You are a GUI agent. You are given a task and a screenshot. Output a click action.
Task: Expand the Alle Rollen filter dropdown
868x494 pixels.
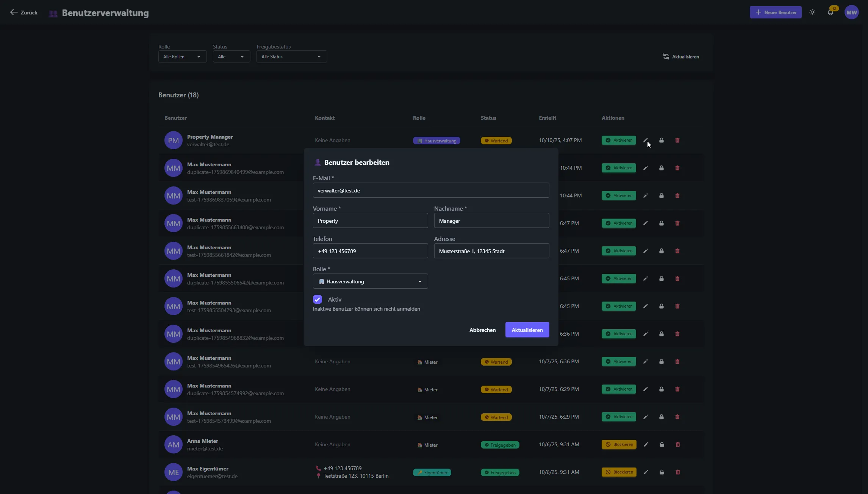point(182,56)
